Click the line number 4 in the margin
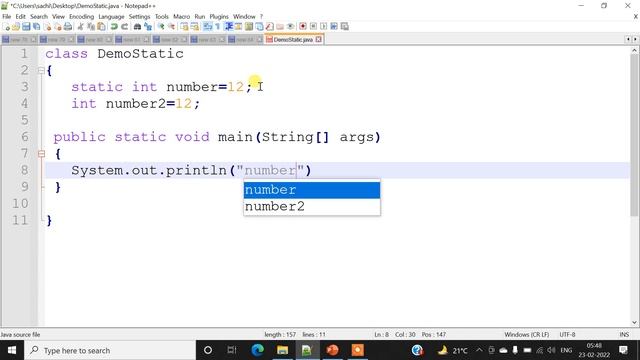 [24, 104]
